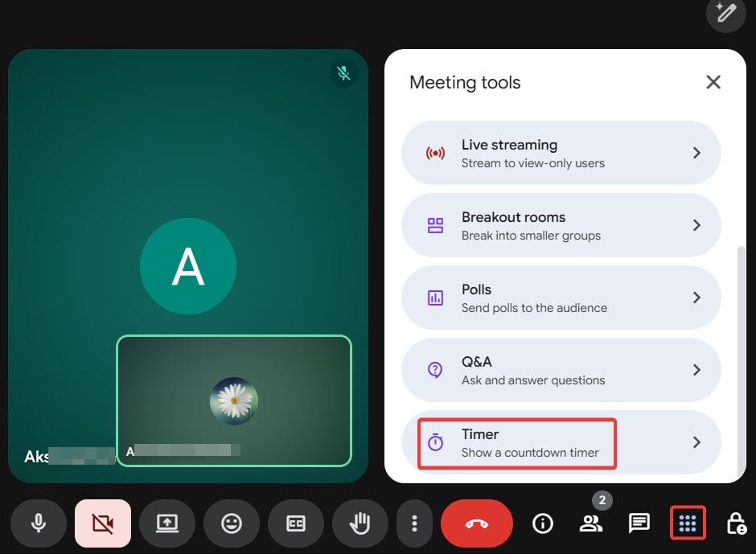Open the Present screen option
Image resolution: width=756 pixels, height=554 pixels.
(167, 523)
